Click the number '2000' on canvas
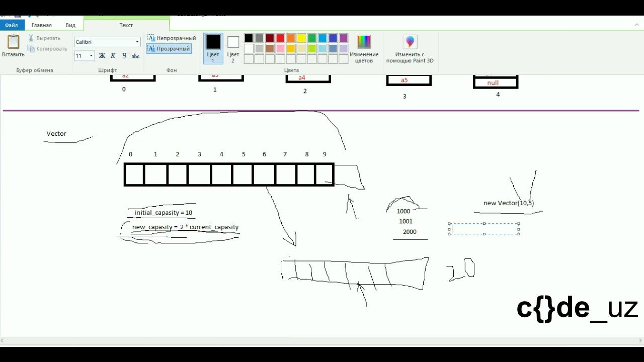The image size is (644, 362). coord(410,232)
